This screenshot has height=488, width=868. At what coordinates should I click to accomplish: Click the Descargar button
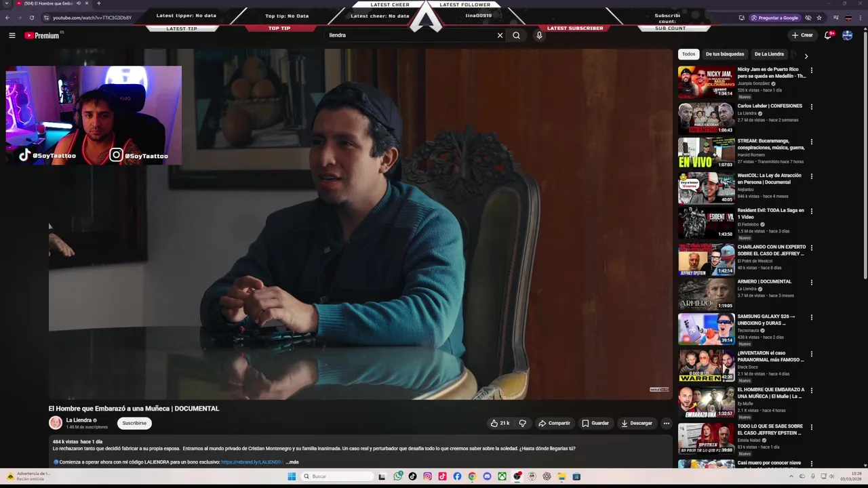tap(636, 423)
